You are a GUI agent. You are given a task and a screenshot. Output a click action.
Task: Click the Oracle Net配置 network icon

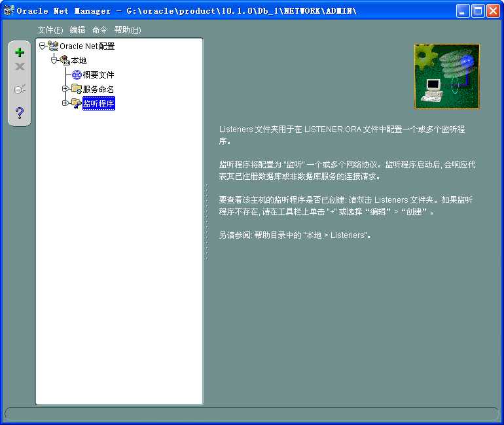pos(53,46)
